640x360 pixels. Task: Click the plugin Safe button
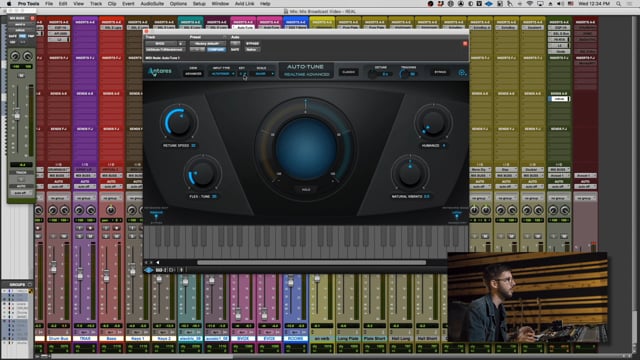coord(235,50)
